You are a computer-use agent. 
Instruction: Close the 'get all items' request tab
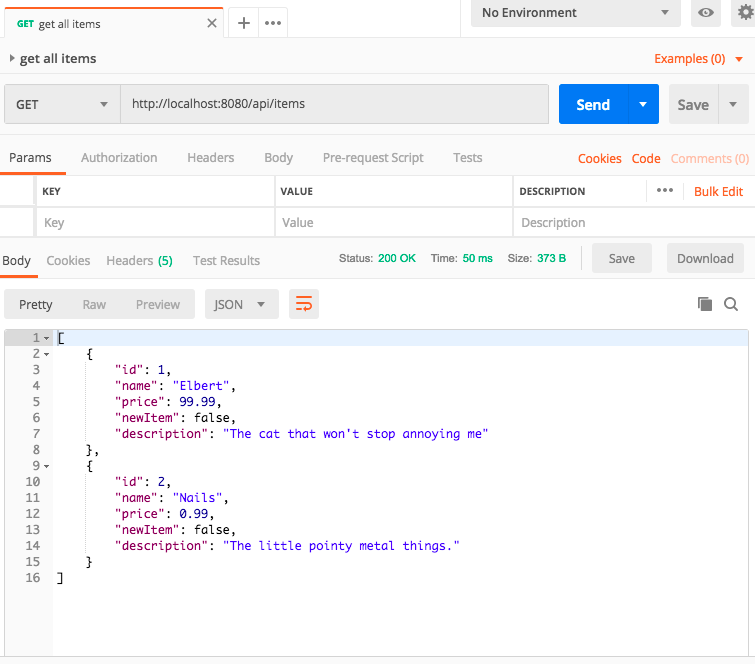pyautogui.click(x=211, y=23)
